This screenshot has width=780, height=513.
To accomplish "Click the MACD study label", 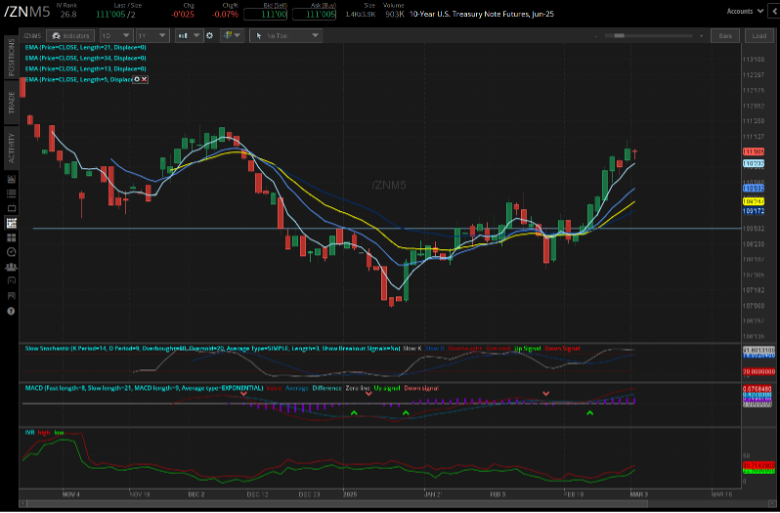I will [x=144, y=388].
